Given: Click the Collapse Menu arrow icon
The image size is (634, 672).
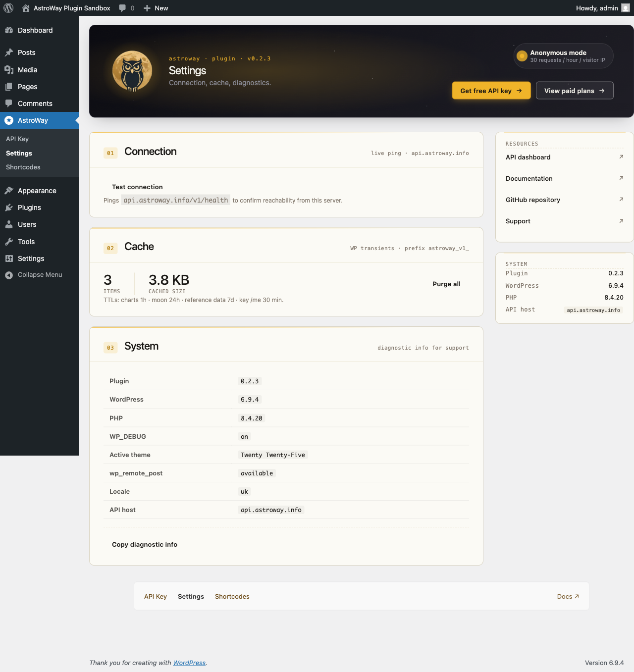Looking at the screenshot, I should coord(9,275).
